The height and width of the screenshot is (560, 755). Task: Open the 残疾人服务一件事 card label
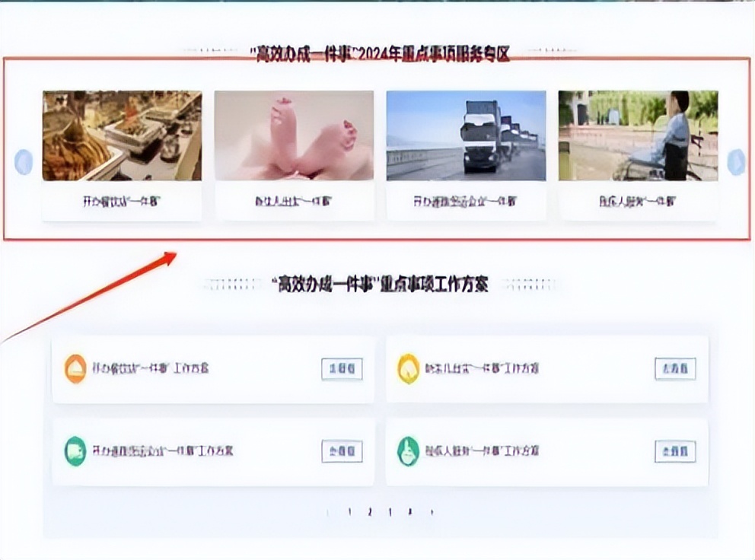click(x=638, y=202)
